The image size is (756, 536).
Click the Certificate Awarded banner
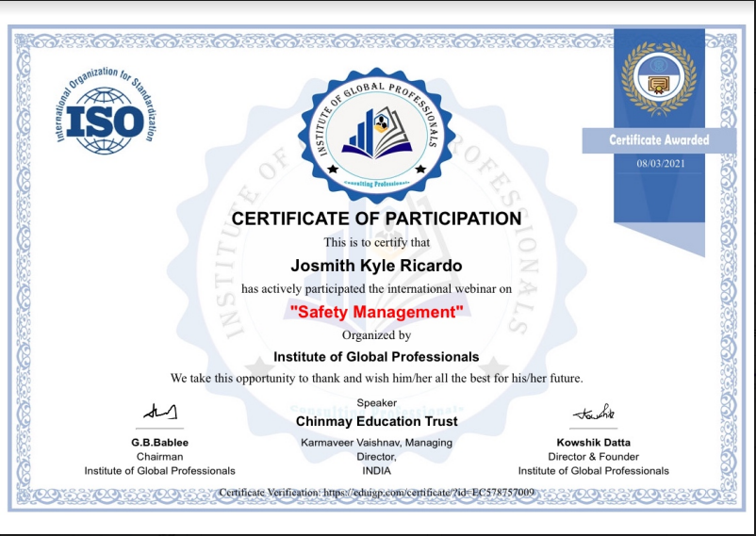(659, 140)
